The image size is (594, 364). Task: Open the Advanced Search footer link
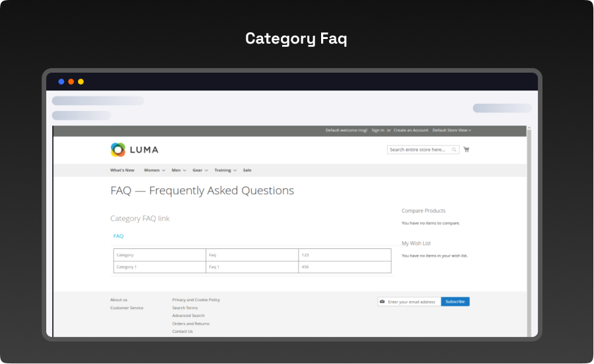188,316
